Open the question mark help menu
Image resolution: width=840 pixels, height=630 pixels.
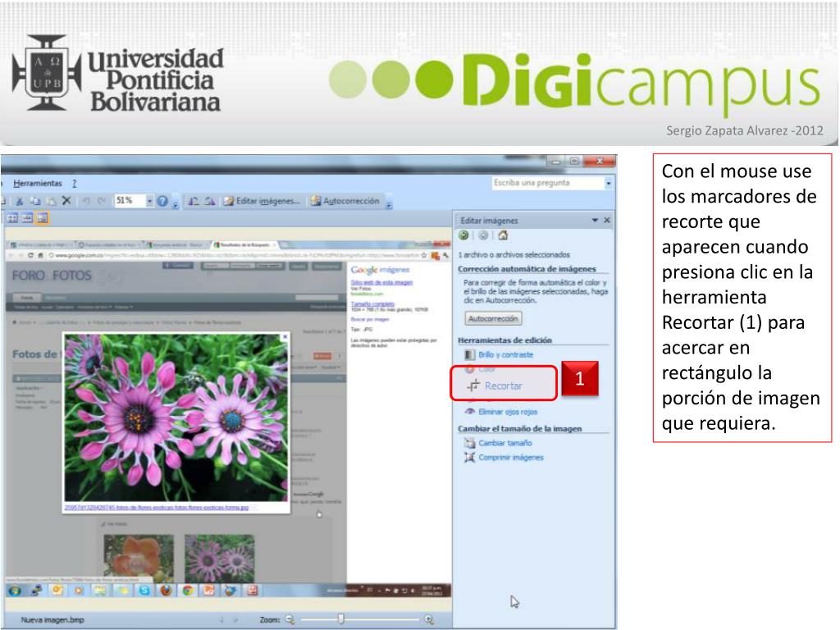pos(75,183)
